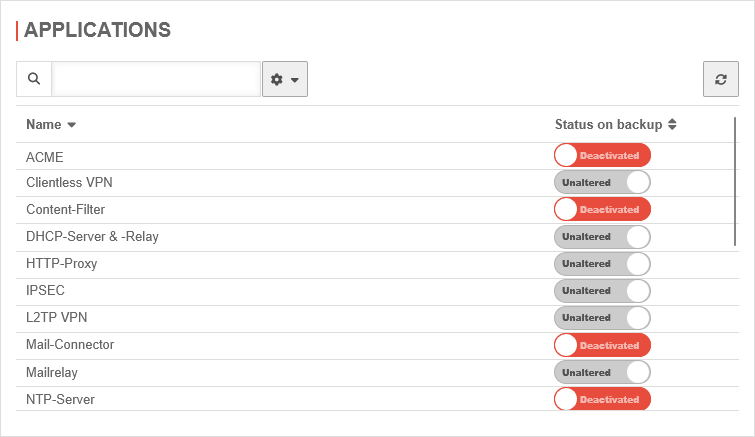Image resolution: width=755 pixels, height=437 pixels.
Task: Select the HTTP-Proxy application name
Action: (x=61, y=264)
